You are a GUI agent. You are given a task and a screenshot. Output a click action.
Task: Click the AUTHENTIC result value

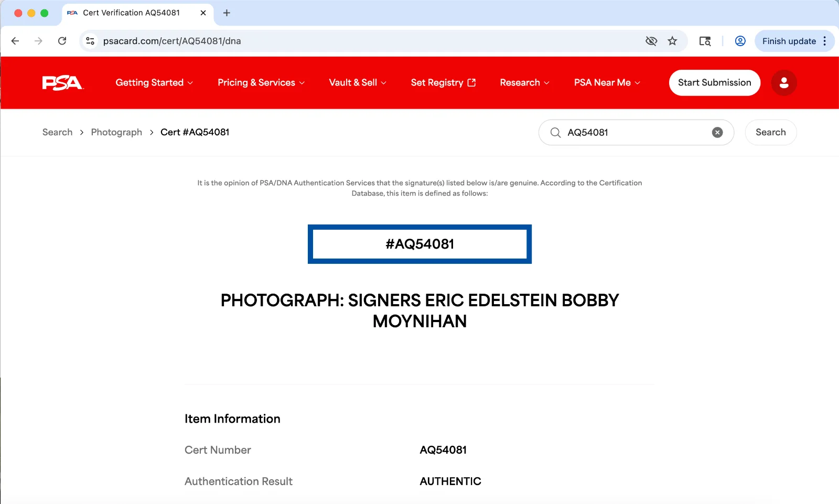[x=450, y=481]
